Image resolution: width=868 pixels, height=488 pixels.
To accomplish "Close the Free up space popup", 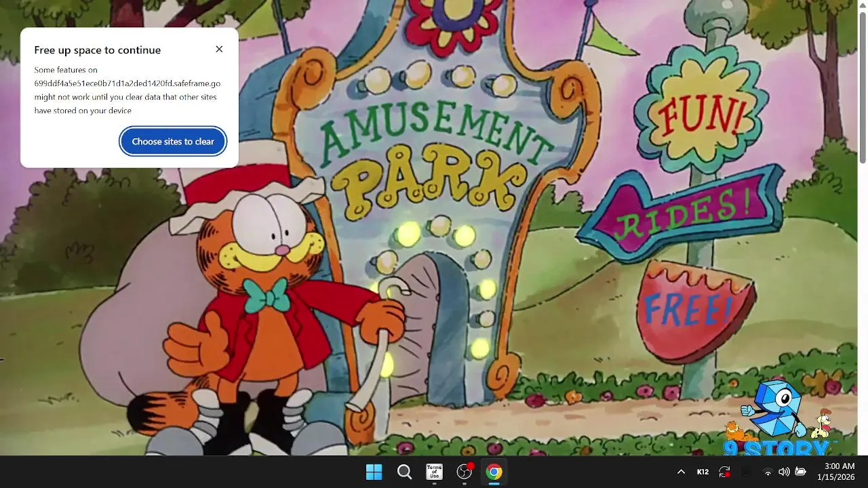I will click(x=219, y=49).
